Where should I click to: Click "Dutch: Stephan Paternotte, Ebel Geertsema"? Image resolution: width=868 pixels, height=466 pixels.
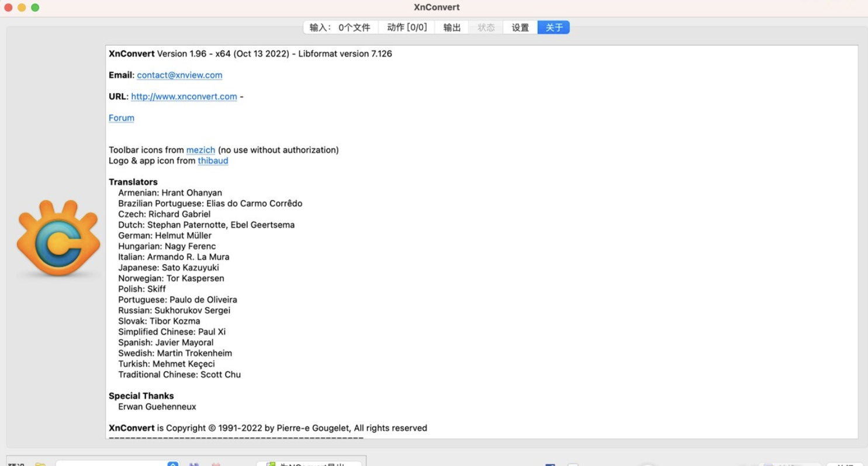[x=206, y=225]
